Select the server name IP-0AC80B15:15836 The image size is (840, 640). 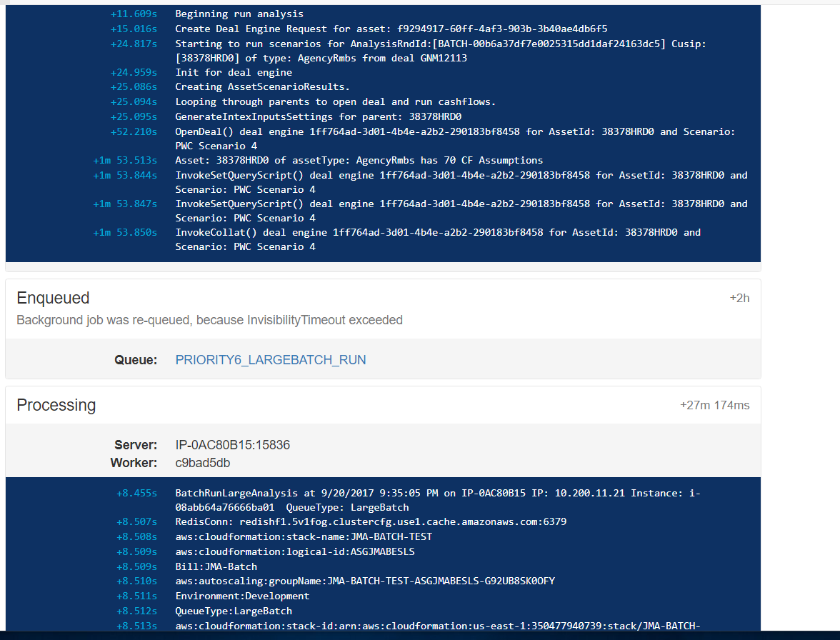[x=233, y=444]
